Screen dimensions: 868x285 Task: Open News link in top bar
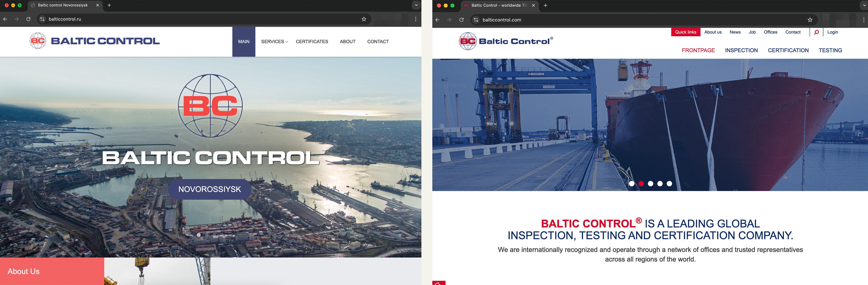pos(735,32)
